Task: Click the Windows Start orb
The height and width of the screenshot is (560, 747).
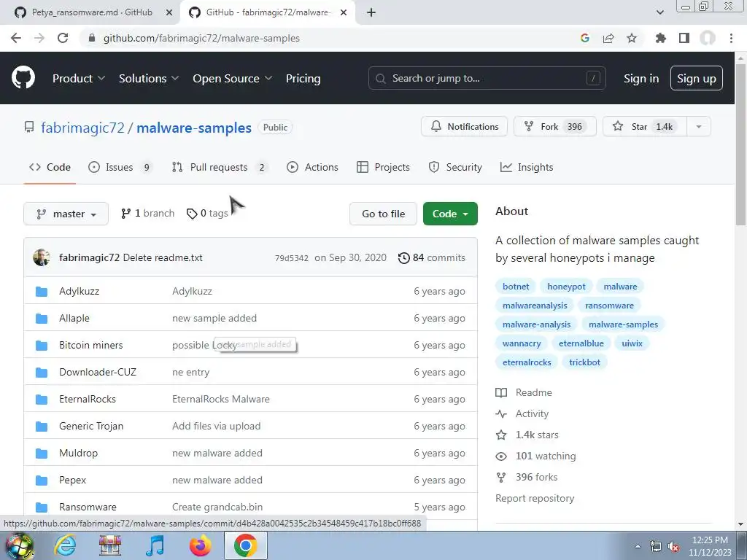Action: 20,545
